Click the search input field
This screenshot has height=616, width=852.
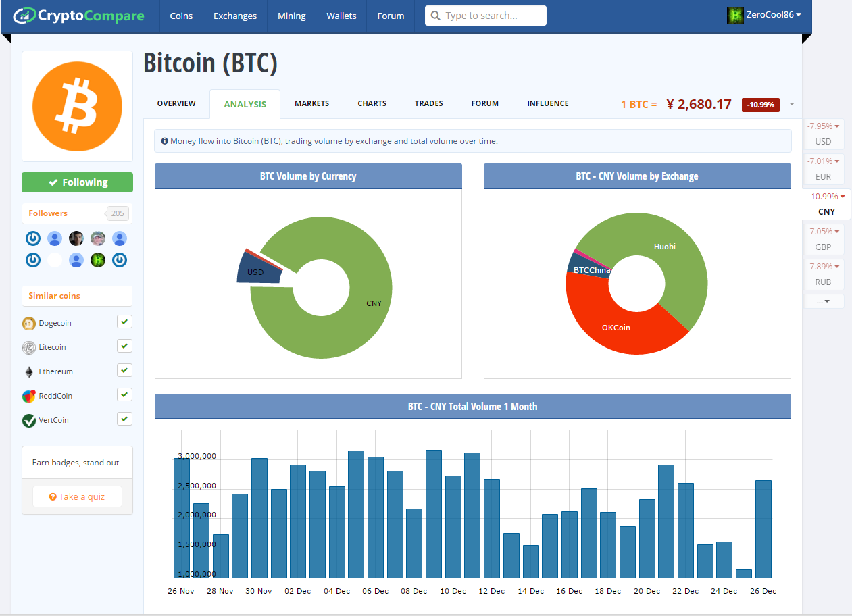click(492, 16)
